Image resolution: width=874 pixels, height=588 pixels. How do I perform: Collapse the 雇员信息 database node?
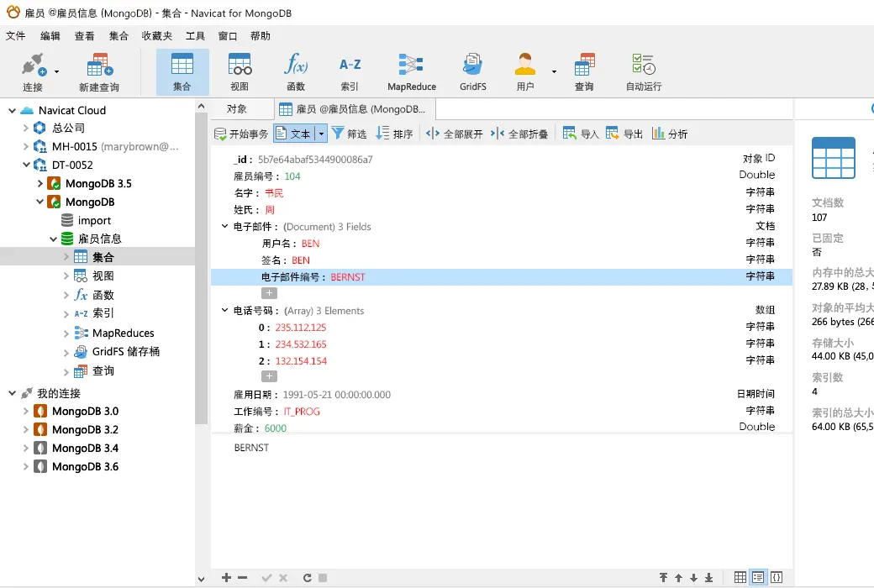click(53, 239)
